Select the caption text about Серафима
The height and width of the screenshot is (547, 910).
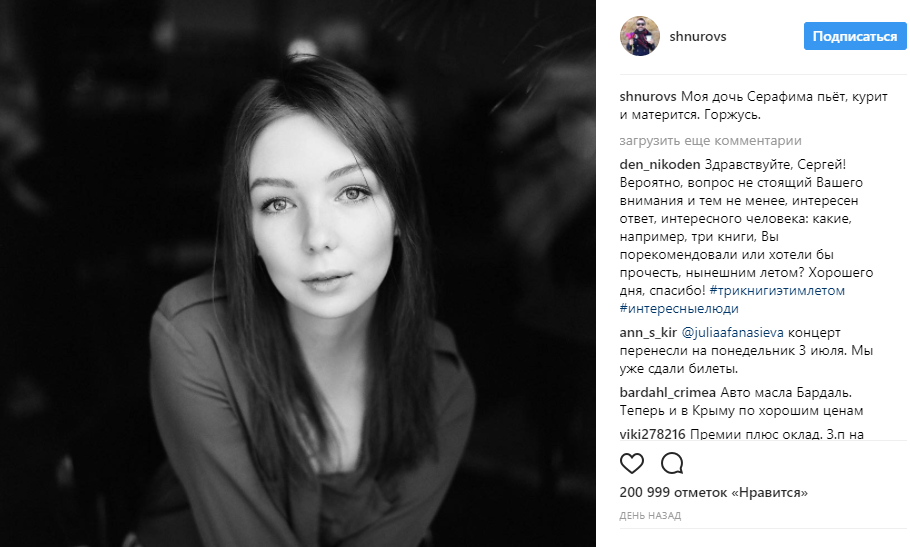[753, 106]
